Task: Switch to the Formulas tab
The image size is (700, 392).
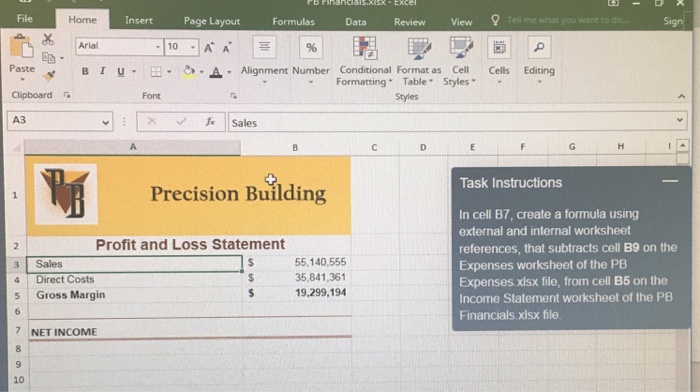Action: tap(293, 21)
